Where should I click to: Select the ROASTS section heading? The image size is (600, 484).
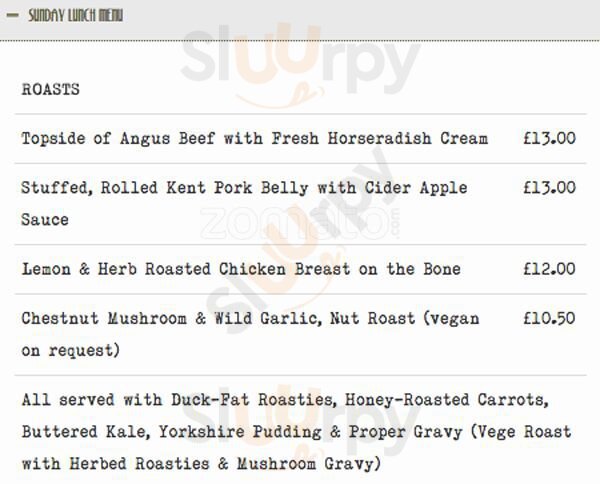click(x=50, y=89)
